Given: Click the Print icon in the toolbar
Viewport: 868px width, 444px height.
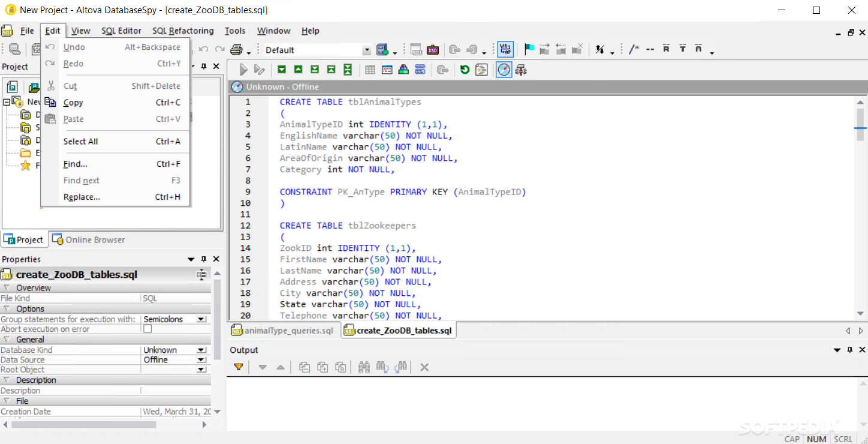Looking at the screenshot, I should point(237,50).
